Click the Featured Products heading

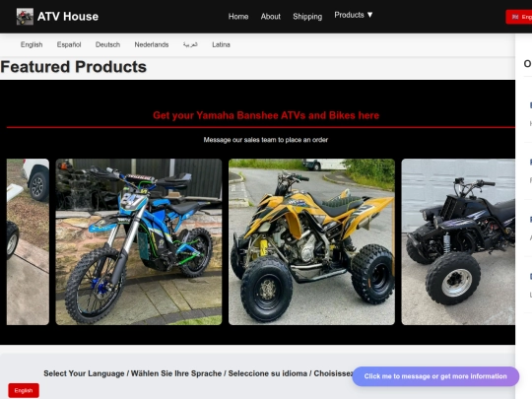[74, 67]
